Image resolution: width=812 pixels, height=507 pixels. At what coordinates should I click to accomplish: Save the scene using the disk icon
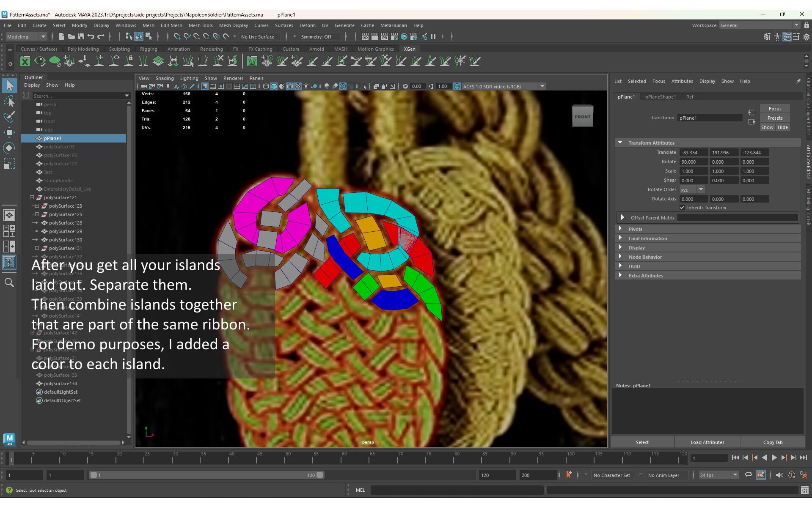click(81, 37)
